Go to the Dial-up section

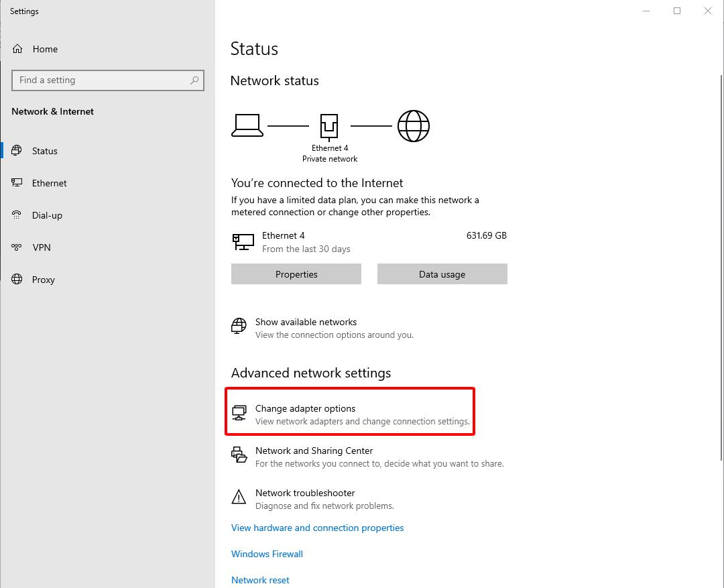pos(47,216)
